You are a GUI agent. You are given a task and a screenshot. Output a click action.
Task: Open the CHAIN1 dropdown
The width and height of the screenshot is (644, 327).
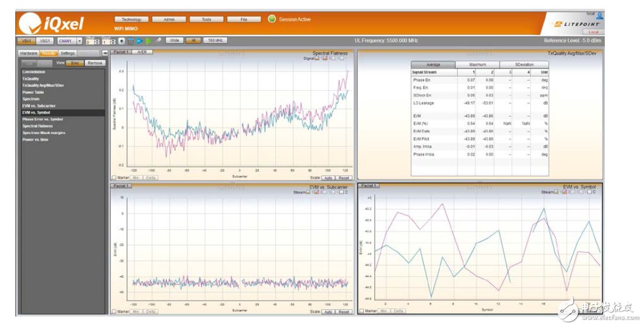pos(80,41)
